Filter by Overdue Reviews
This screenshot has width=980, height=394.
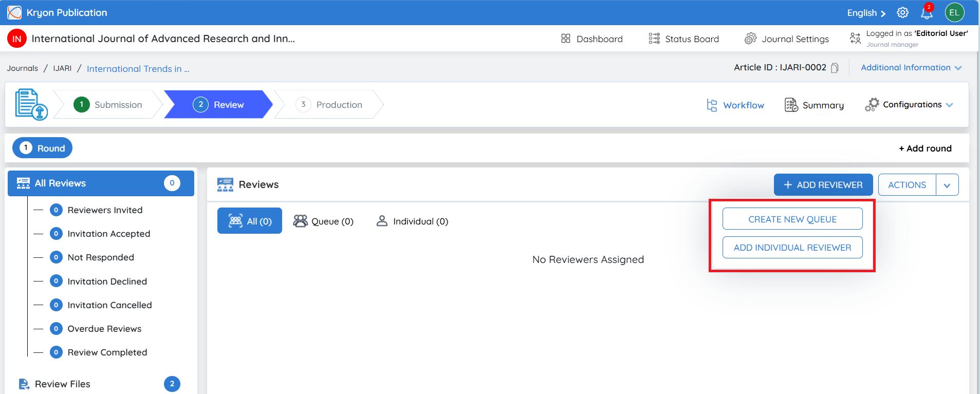coord(104,329)
